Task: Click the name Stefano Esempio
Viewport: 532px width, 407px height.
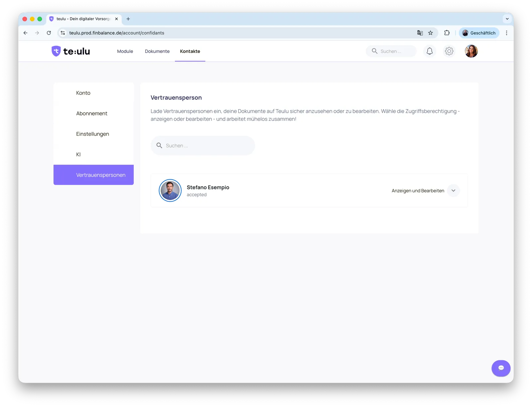Action: point(208,187)
